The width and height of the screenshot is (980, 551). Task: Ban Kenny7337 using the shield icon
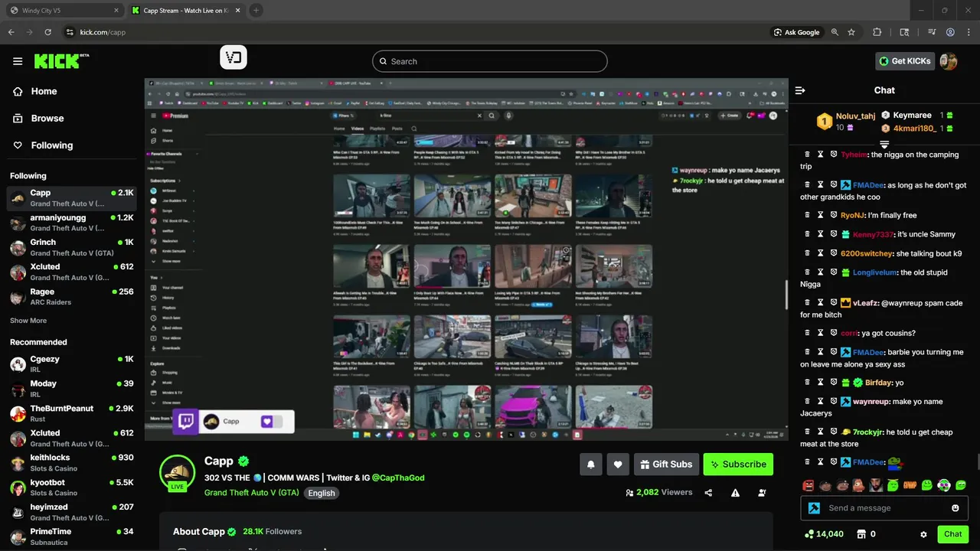[834, 234]
